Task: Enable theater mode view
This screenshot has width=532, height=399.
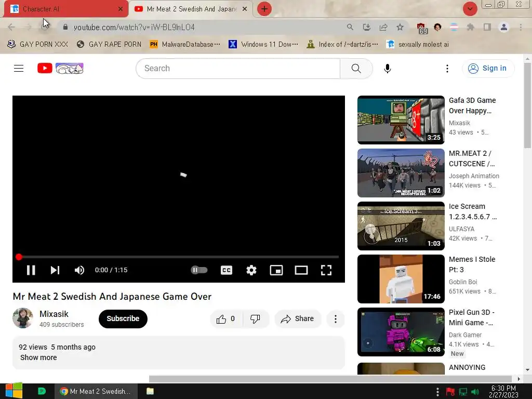Action: (301, 270)
